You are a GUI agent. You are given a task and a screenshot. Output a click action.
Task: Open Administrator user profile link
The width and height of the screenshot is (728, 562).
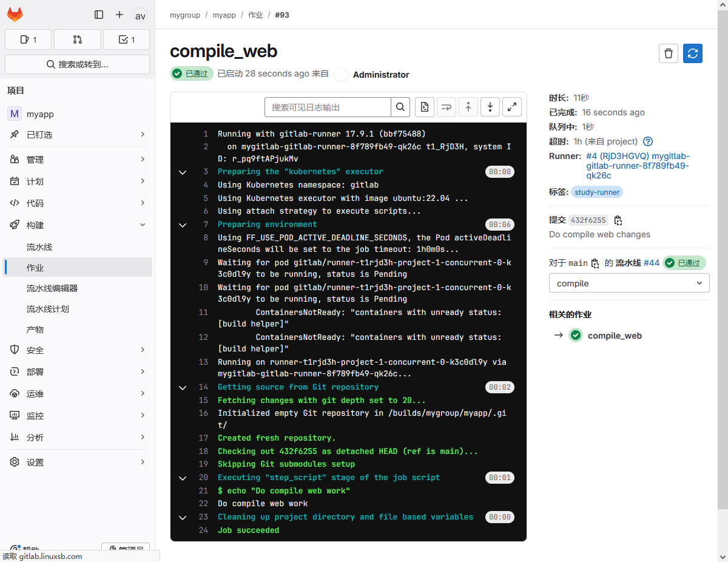[381, 75]
